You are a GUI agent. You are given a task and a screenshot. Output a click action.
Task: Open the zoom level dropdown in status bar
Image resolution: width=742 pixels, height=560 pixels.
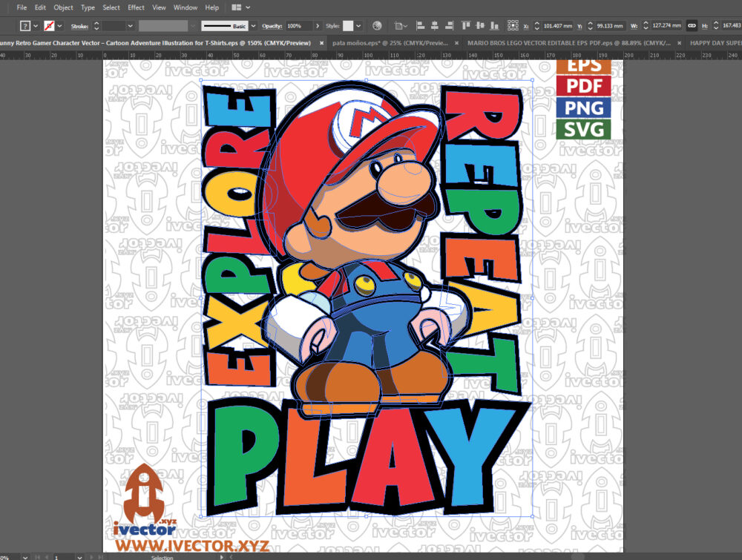(x=25, y=557)
